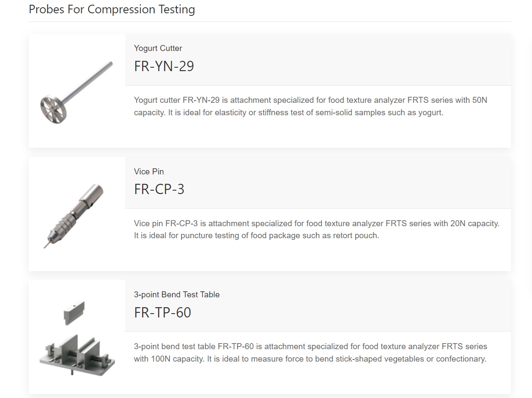This screenshot has height=398, width=532.
Task: Click the bend test table description paragraph
Action: (x=311, y=353)
